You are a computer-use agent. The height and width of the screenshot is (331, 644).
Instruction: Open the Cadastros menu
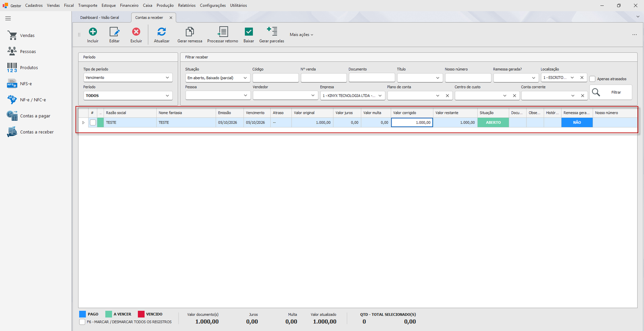point(34,6)
